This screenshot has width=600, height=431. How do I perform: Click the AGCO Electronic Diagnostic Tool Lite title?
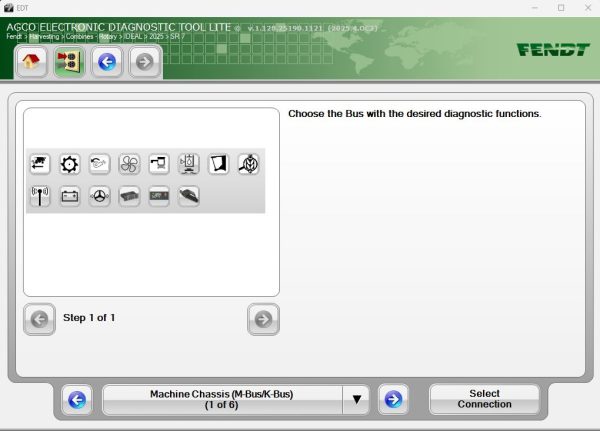point(119,28)
